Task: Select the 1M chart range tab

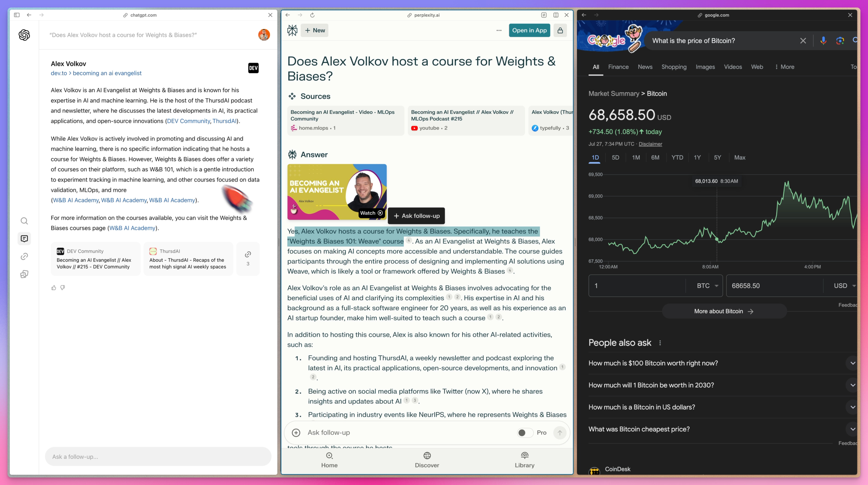Action: click(636, 158)
